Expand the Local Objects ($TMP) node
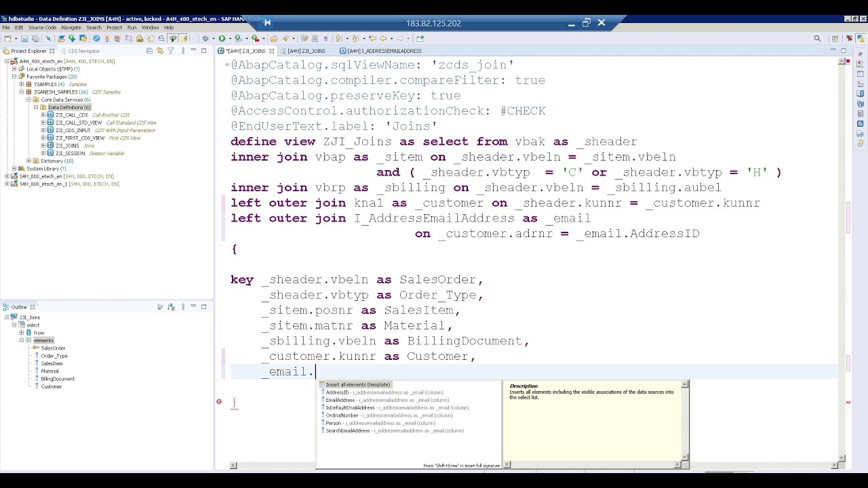The height and width of the screenshot is (488, 868). [14, 68]
